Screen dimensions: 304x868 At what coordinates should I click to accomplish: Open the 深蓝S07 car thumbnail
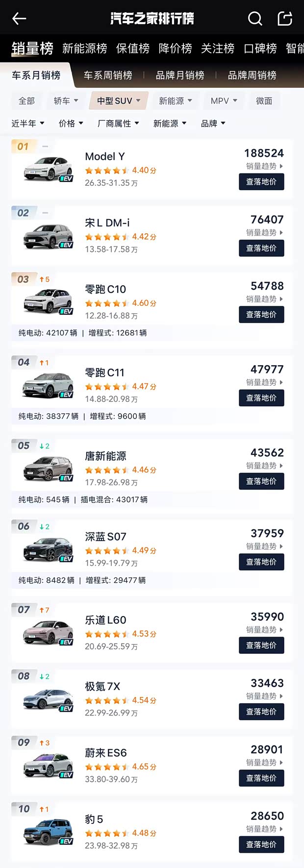(47, 548)
